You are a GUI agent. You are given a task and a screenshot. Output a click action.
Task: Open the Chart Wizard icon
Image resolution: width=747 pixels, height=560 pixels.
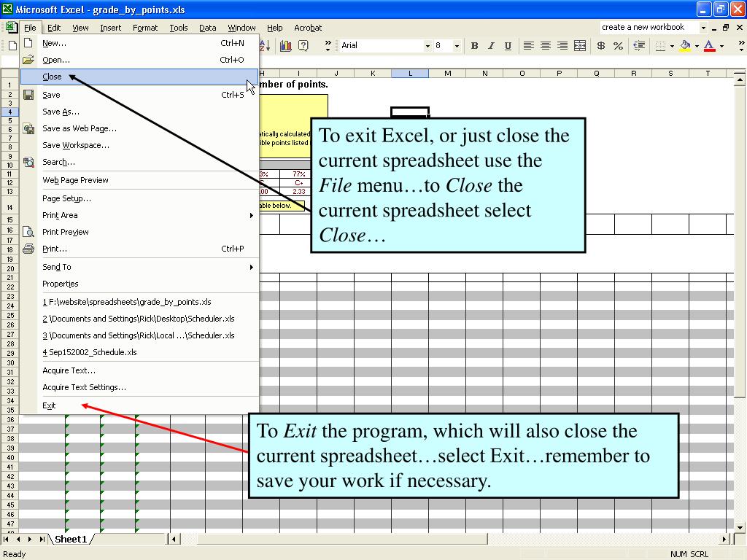pyautogui.click(x=286, y=46)
